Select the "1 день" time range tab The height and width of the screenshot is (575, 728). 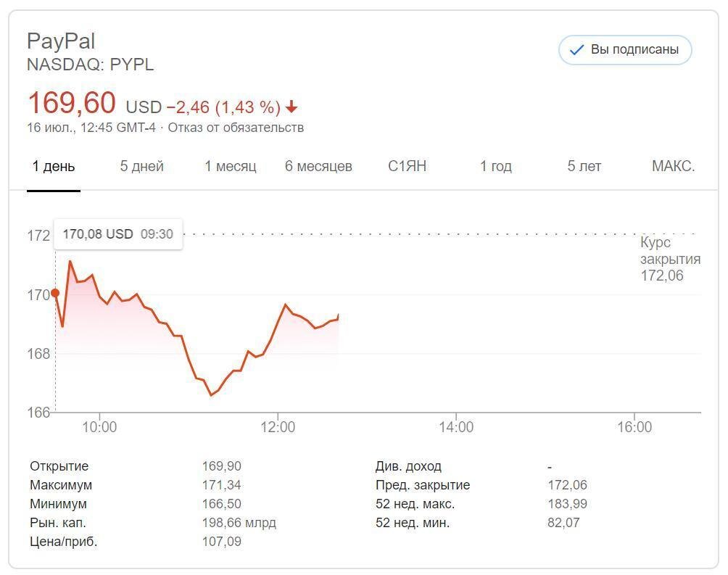tap(54, 166)
